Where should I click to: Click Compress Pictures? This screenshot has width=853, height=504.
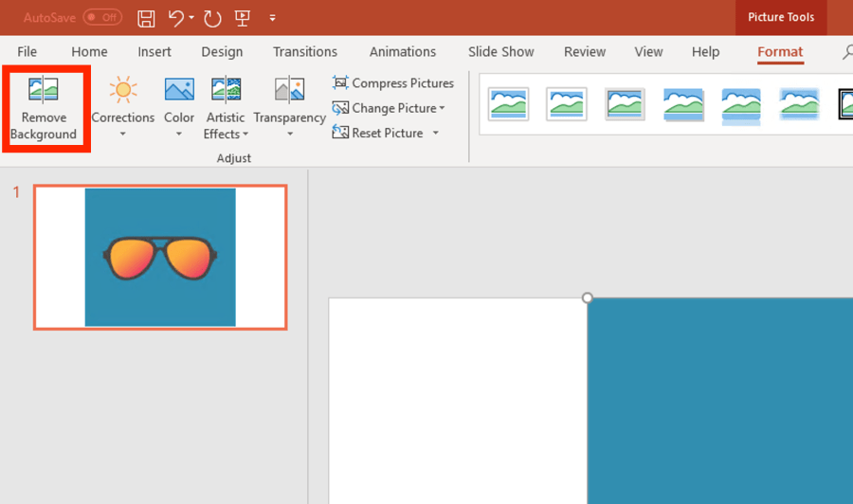392,83
